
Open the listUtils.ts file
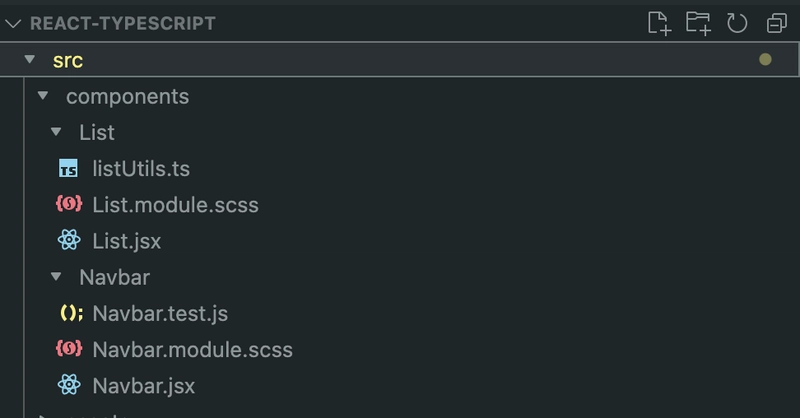coord(141,169)
